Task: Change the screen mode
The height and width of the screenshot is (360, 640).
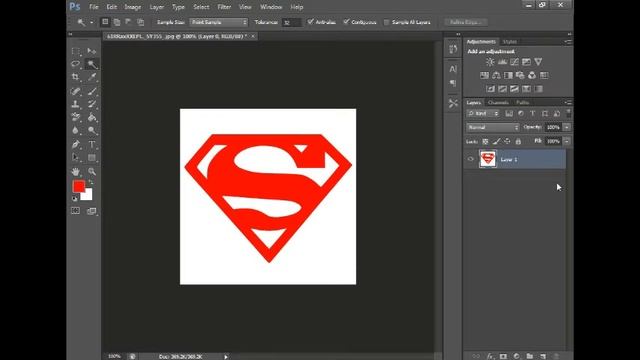Action: (92, 211)
